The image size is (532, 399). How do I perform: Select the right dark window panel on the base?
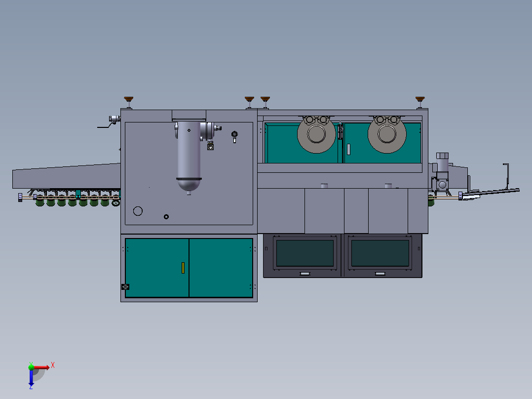pyautogui.click(x=380, y=253)
